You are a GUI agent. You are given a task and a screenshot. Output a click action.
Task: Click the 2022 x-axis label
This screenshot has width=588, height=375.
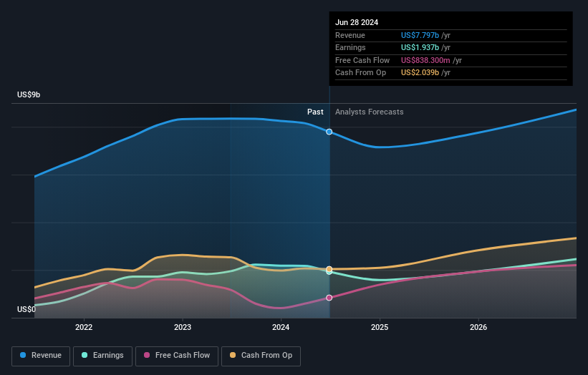84,327
